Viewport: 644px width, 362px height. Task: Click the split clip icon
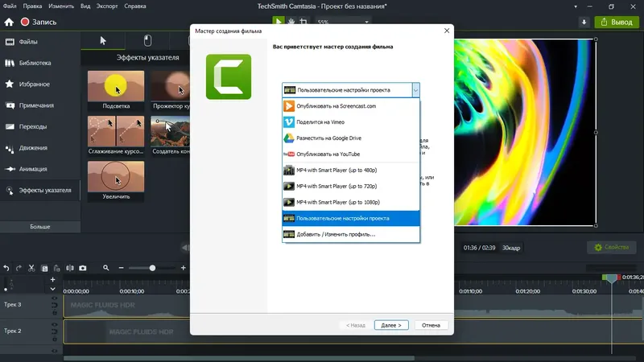coord(70,268)
